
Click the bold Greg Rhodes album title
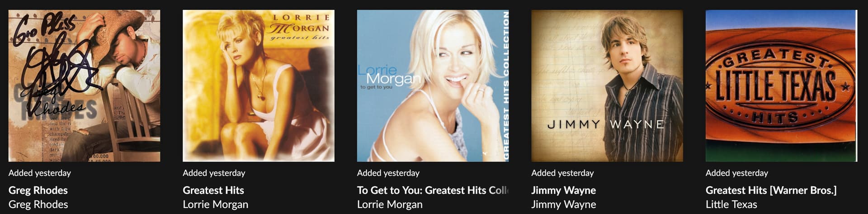point(38,190)
